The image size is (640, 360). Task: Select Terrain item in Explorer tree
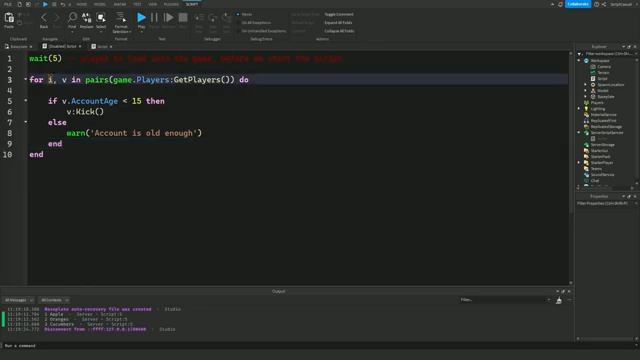click(x=603, y=73)
